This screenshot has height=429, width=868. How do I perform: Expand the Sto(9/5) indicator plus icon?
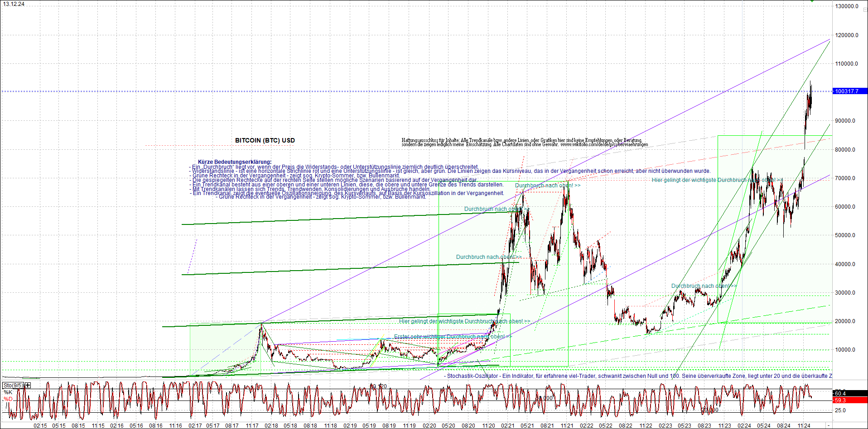tap(28, 385)
